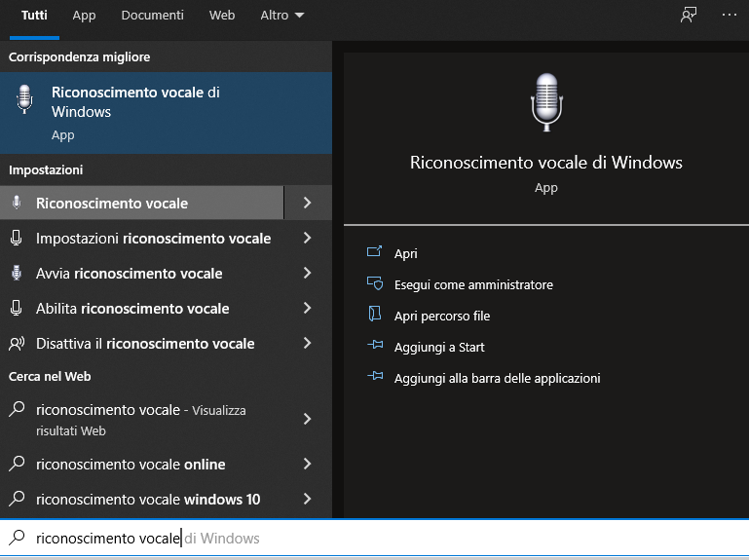Expand the arrow for Abilita riconoscimento vocale
Viewport: 749px width, 560px height.
tap(308, 308)
